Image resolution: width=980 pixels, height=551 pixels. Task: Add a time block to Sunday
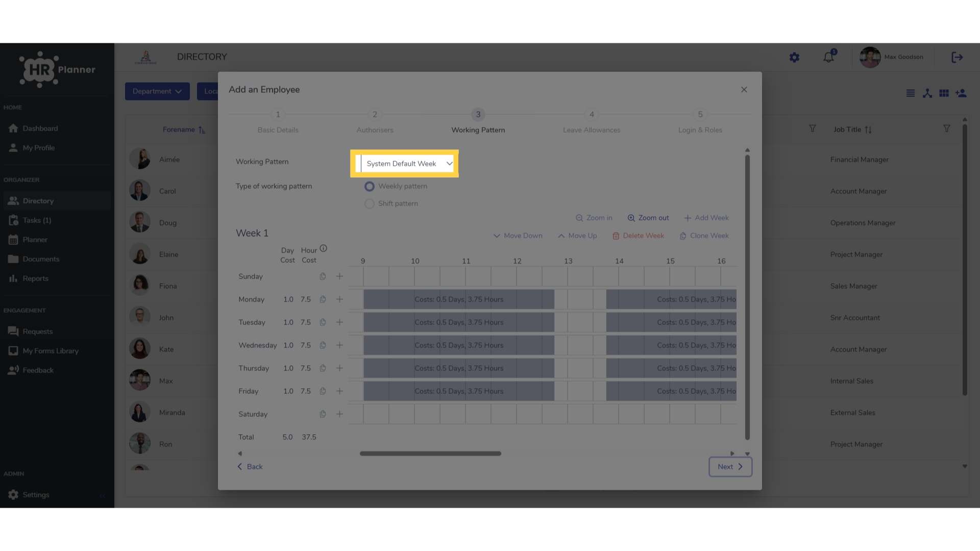(x=339, y=277)
